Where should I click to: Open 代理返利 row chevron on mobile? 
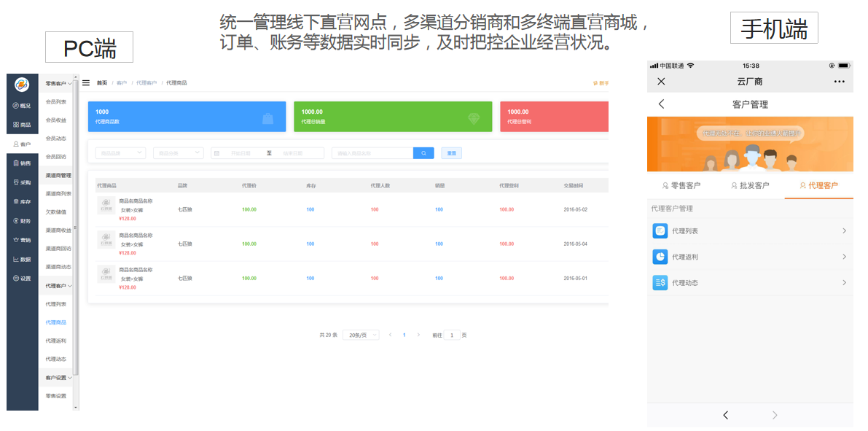click(x=844, y=257)
